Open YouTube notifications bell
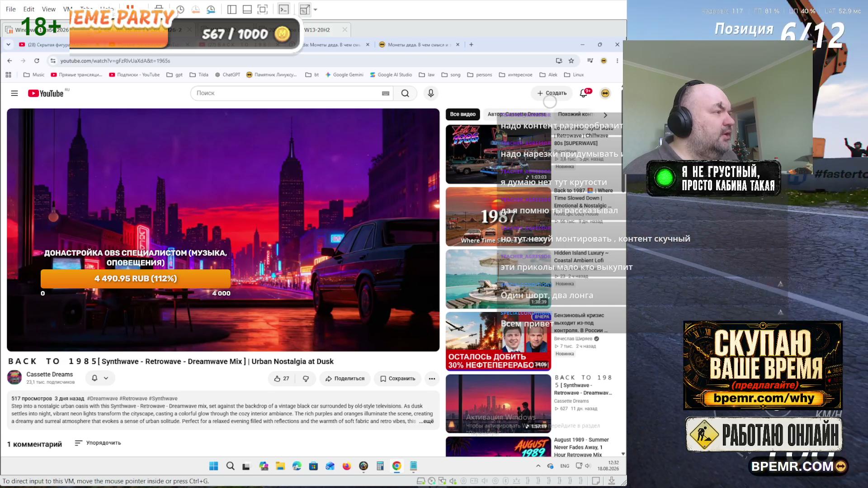Screen dimensions: 868x488 [584, 93]
